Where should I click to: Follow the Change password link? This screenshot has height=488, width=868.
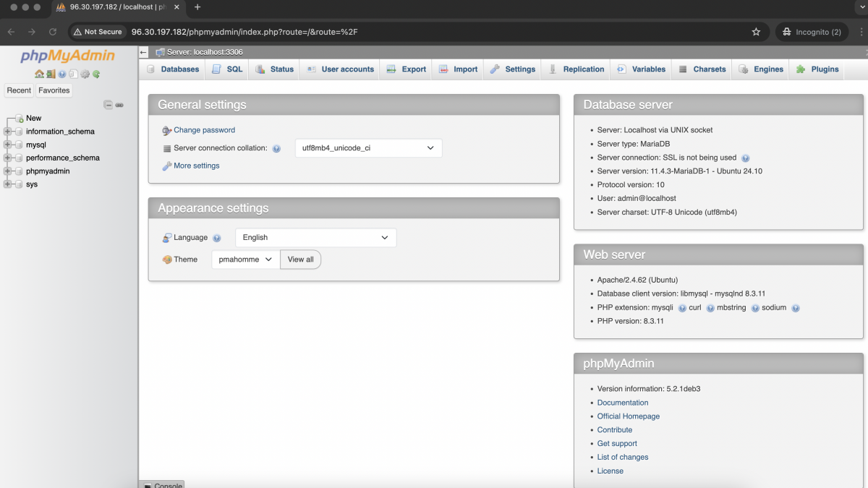(x=205, y=130)
